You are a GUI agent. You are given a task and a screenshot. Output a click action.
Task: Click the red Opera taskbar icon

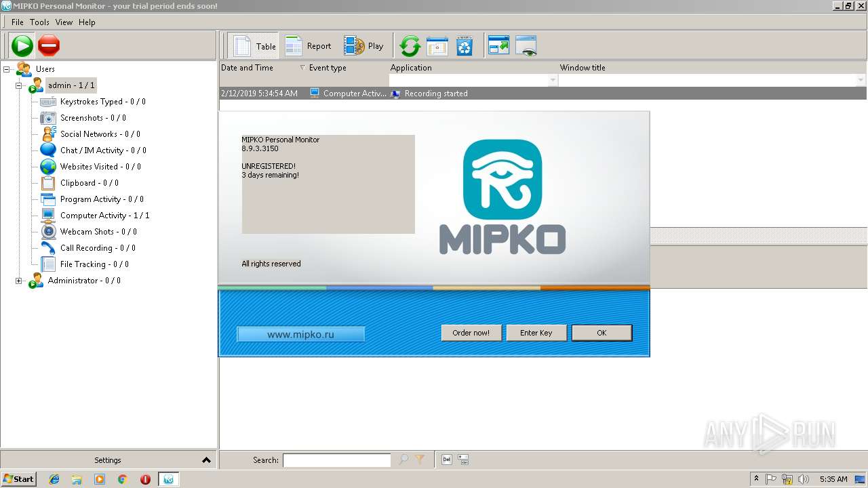tap(145, 479)
